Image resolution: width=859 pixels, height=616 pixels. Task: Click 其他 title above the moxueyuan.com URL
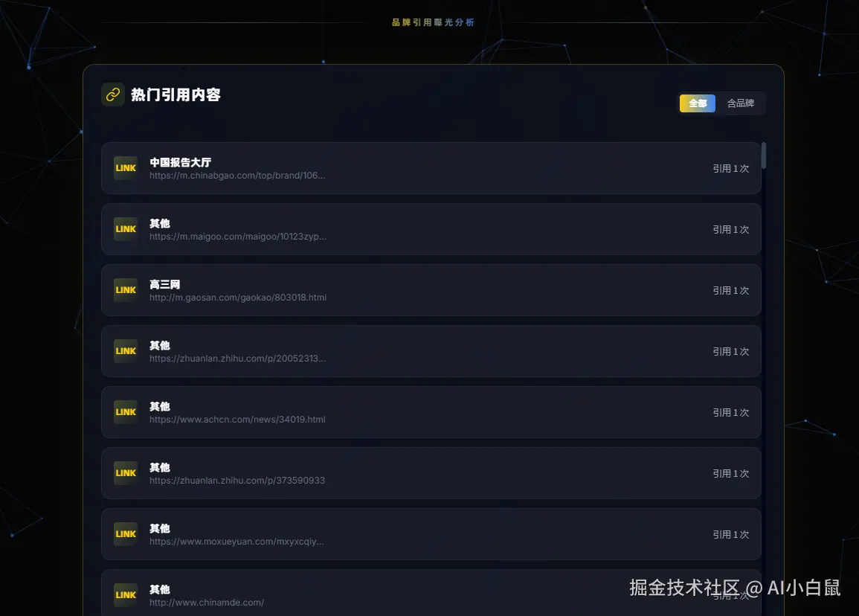click(160, 528)
